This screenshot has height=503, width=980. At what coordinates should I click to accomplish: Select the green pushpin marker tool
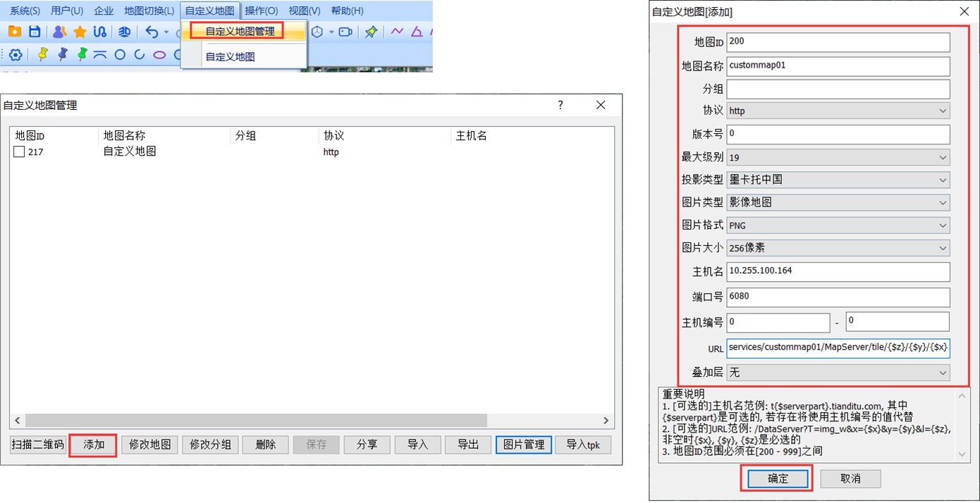click(x=82, y=54)
